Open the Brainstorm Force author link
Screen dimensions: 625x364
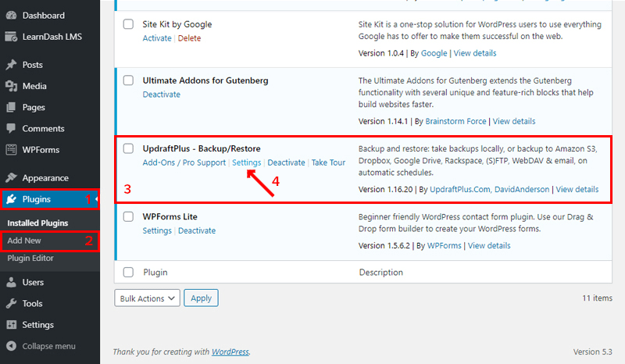click(x=455, y=121)
